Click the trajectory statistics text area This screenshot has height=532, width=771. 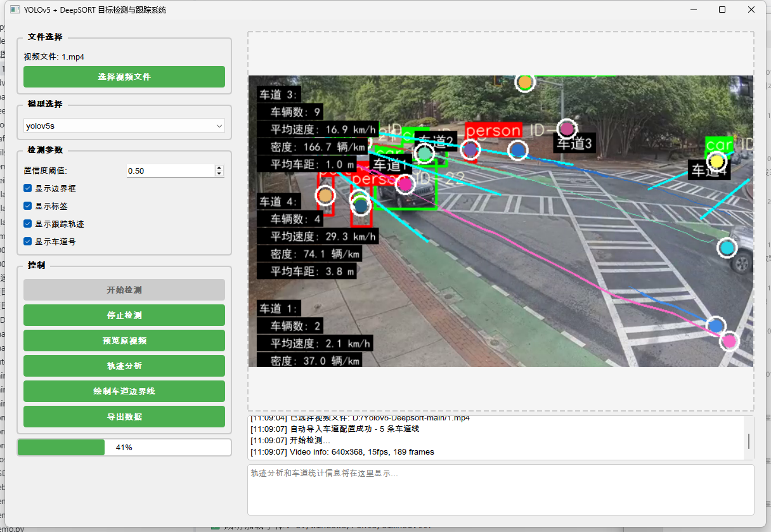click(500, 490)
